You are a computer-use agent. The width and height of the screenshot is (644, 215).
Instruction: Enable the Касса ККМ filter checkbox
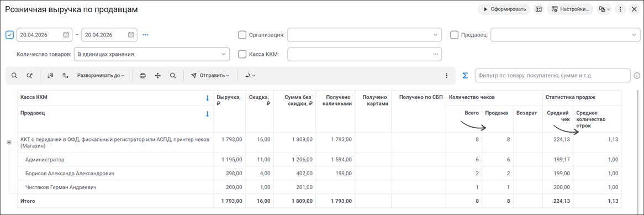click(242, 54)
